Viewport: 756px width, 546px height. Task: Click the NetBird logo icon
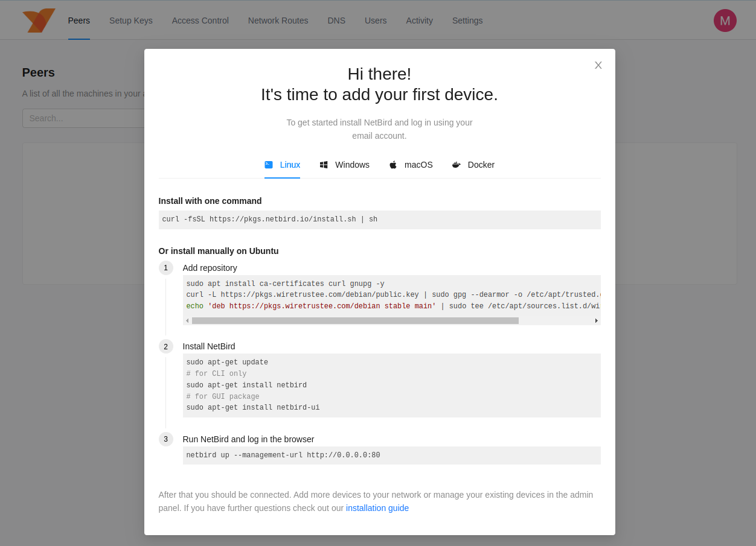(39, 21)
